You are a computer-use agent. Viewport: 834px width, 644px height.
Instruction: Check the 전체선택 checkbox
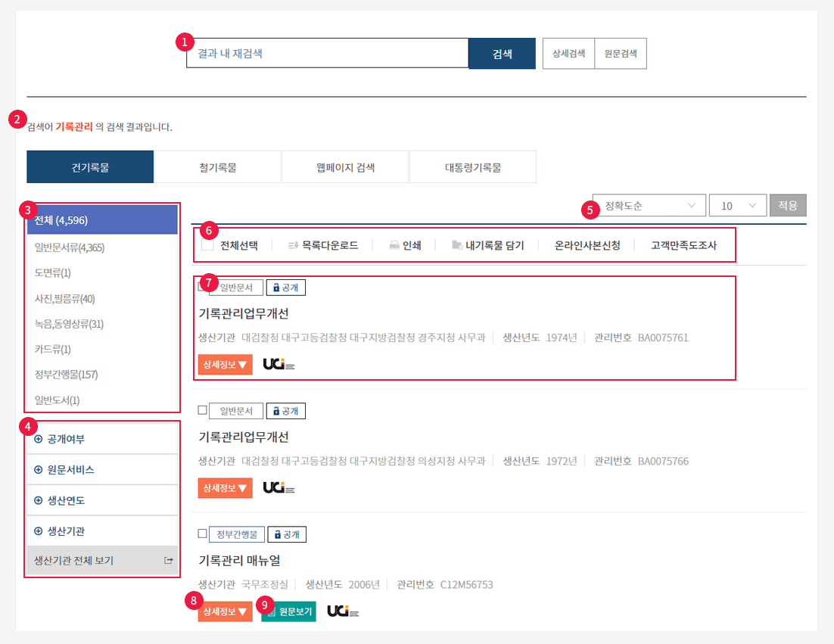(x=207, y=245)
